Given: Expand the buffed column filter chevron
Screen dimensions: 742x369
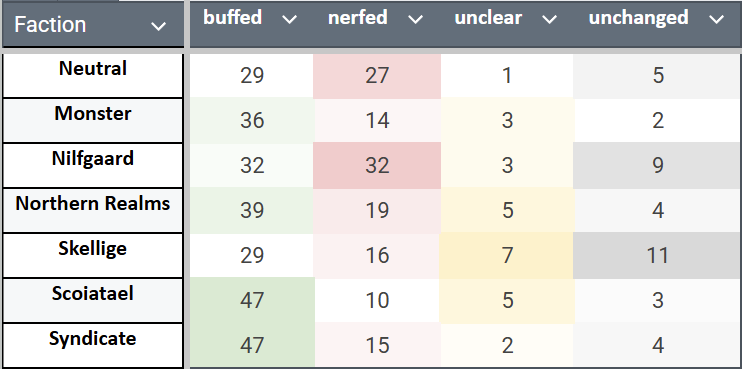Looking at the screenshot, I should (x=289, y=19).
